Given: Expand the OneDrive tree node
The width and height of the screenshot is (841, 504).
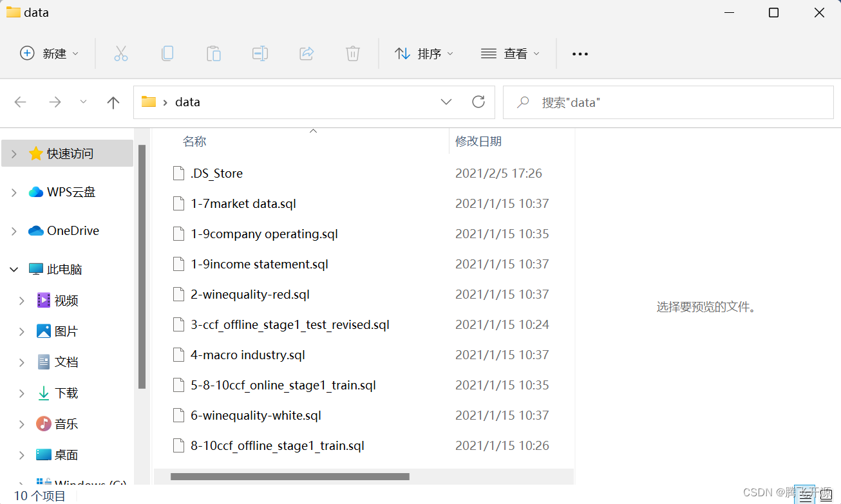Looking at the screenshot, I should pyautogui.click(x=14, y=230).
